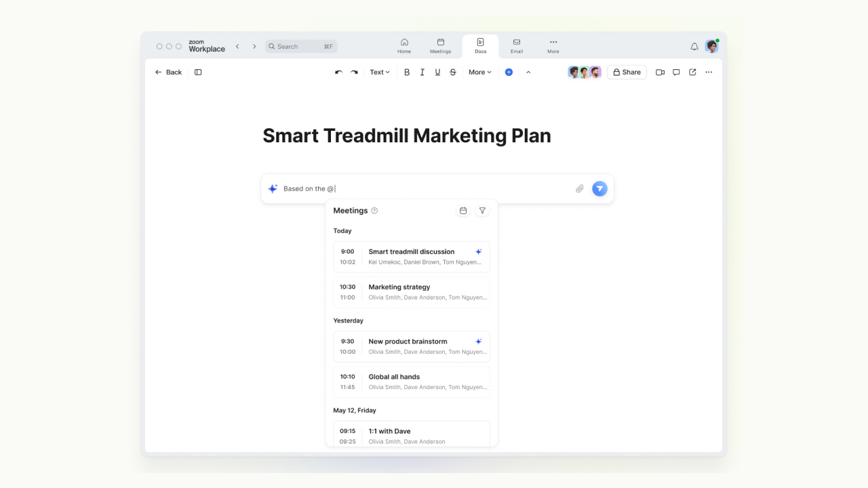Click the Share button
868x488 pixels.
(627, 73)
